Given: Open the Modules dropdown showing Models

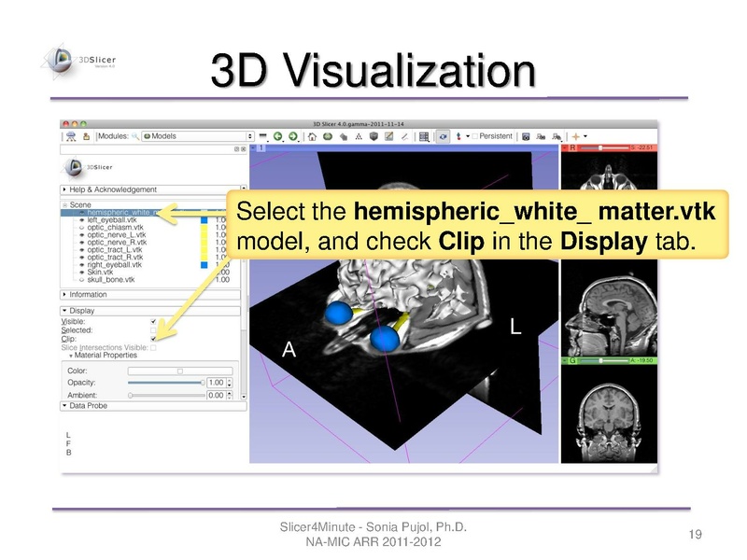Looking at the screenshot, I should pos(196,136).
